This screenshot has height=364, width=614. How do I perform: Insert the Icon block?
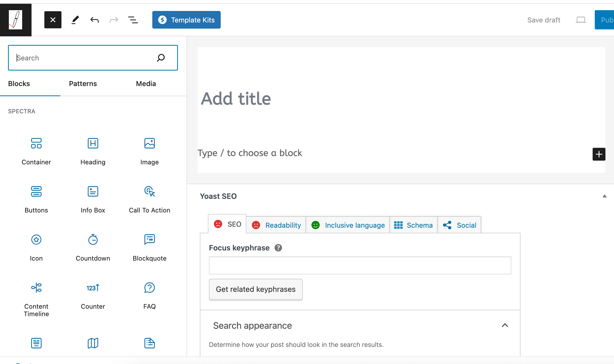click(x=36, y=247)
